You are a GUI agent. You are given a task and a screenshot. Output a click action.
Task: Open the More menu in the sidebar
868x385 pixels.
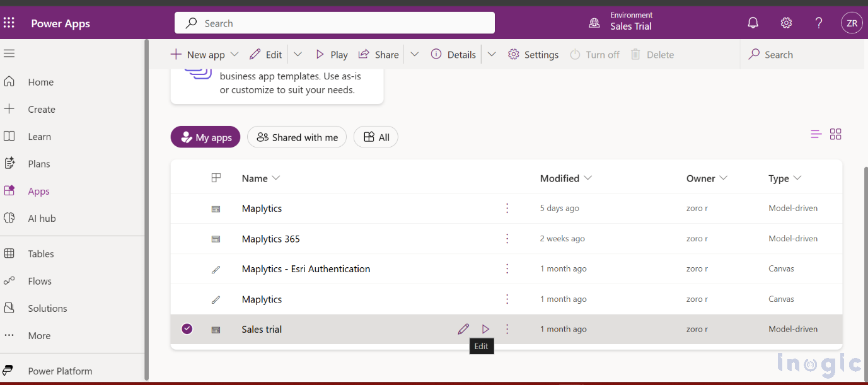pos(38,335)
